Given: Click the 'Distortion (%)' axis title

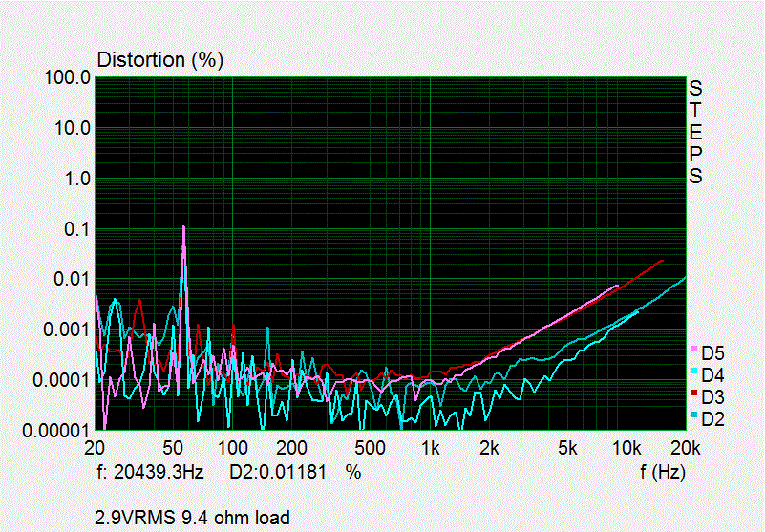Looking at the screenshot, I should tap(160, 60).
